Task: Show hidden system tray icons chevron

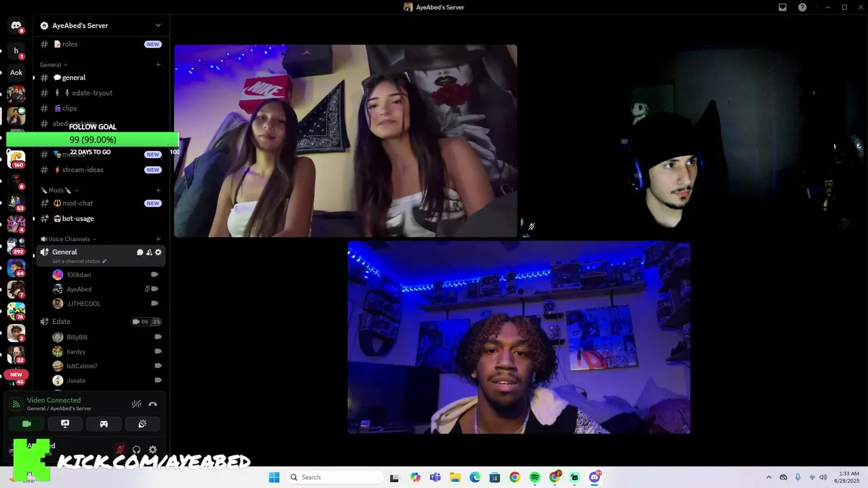Action: coord(768,477)
